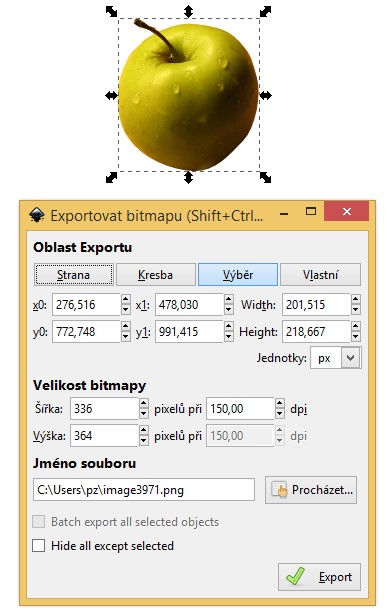Click the x0 value field 276,516

coord(86,304)
